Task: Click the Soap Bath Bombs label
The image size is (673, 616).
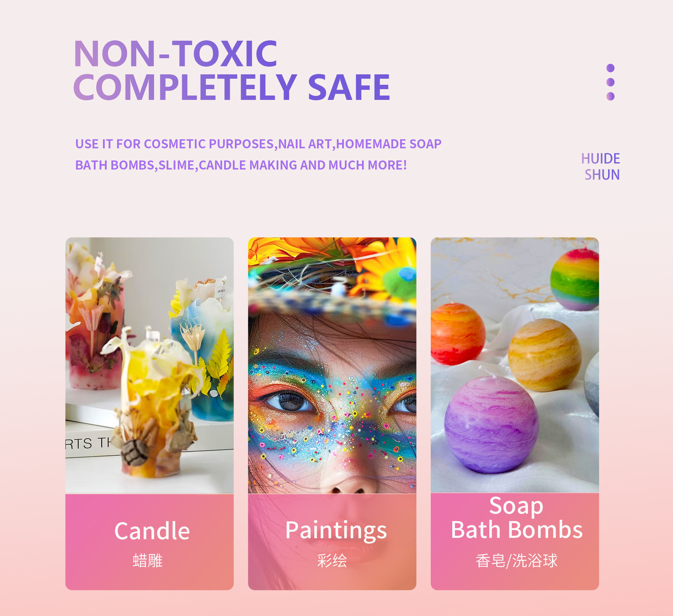Action: (517, 518)
